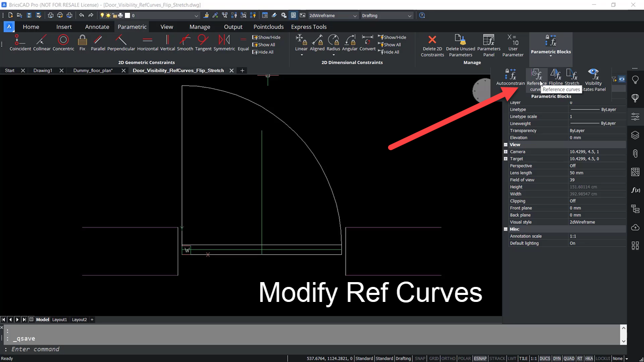
Task: Click the Lens length value 50 mm
Action: click(x=597, y=173)
